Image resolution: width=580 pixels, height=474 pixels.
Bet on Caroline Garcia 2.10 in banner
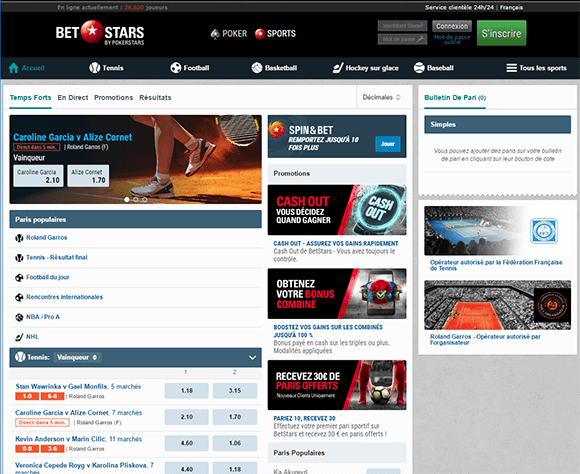pyautogui.click(x=38, y=176)
